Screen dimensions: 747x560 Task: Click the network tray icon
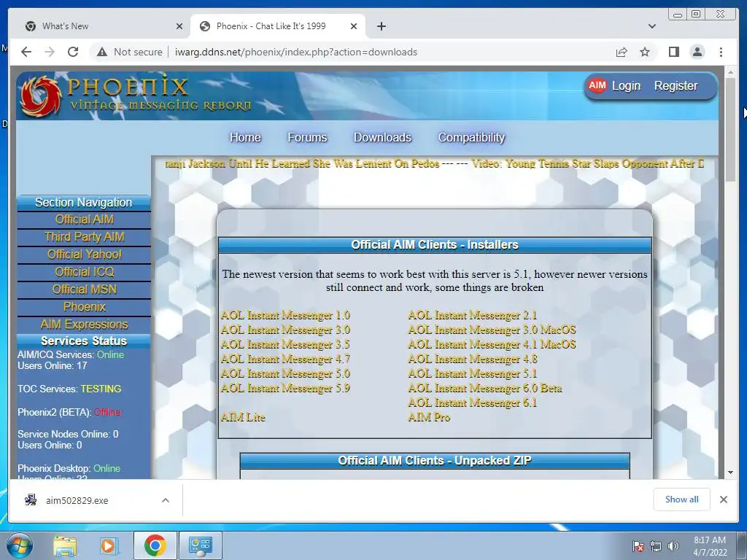tap(656, 546)
